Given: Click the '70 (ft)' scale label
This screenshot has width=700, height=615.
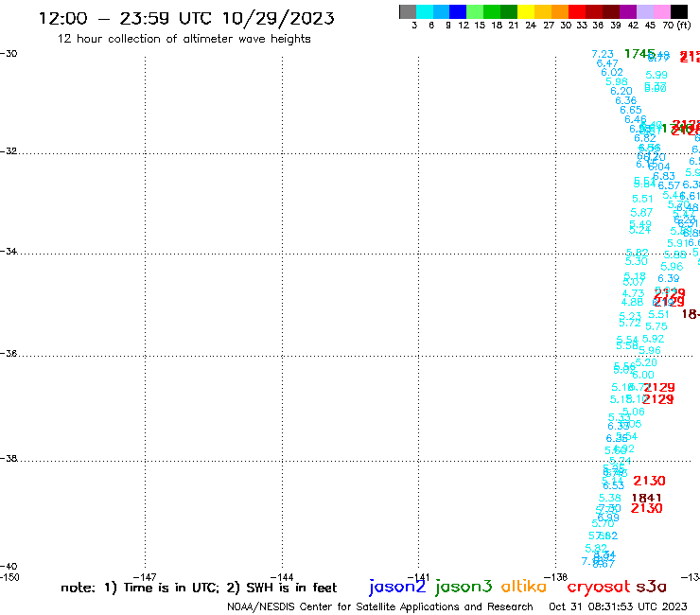Looking at the screenshot, I should [676, 26].
